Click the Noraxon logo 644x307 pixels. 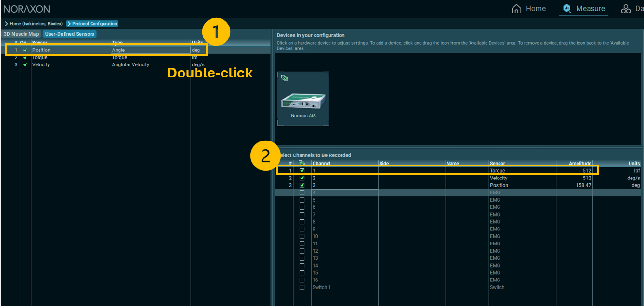point(26,9)
